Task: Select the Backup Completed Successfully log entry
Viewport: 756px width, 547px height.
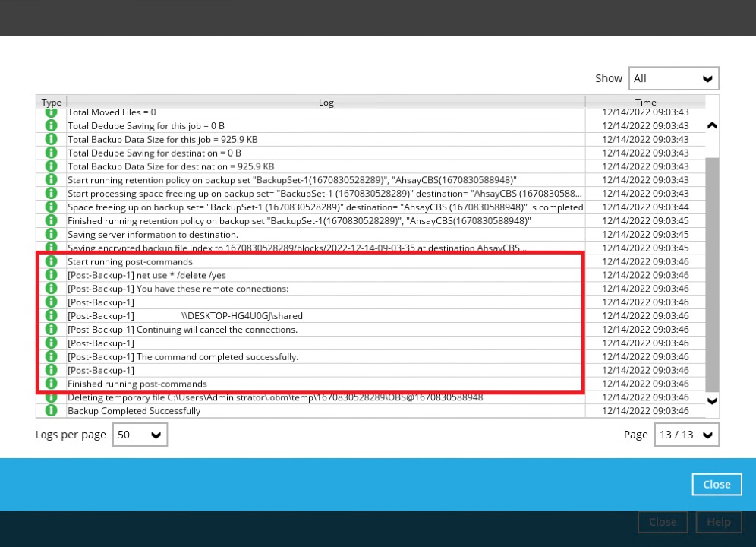Action: click(134, 411)
